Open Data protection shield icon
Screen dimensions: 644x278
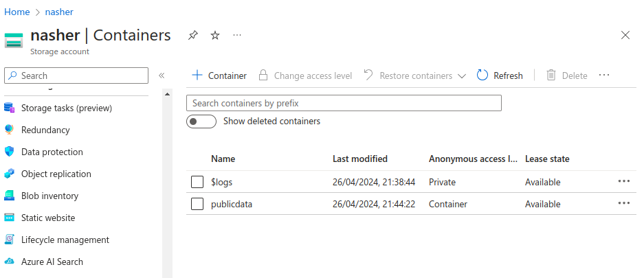[9, 152]
